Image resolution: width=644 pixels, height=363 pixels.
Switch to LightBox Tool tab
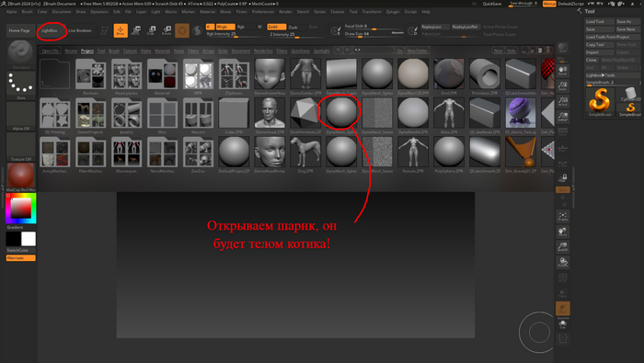(x=101, y=51)
